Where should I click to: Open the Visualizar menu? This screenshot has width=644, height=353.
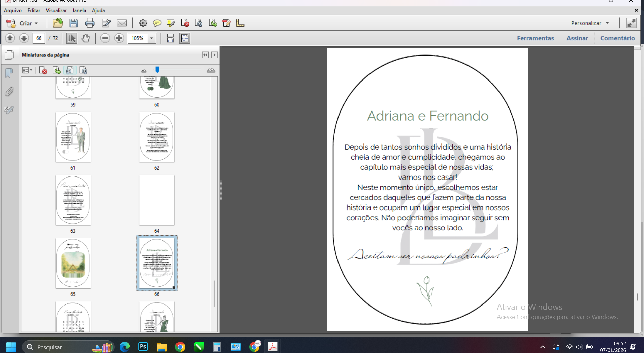[x=56, y=10]
